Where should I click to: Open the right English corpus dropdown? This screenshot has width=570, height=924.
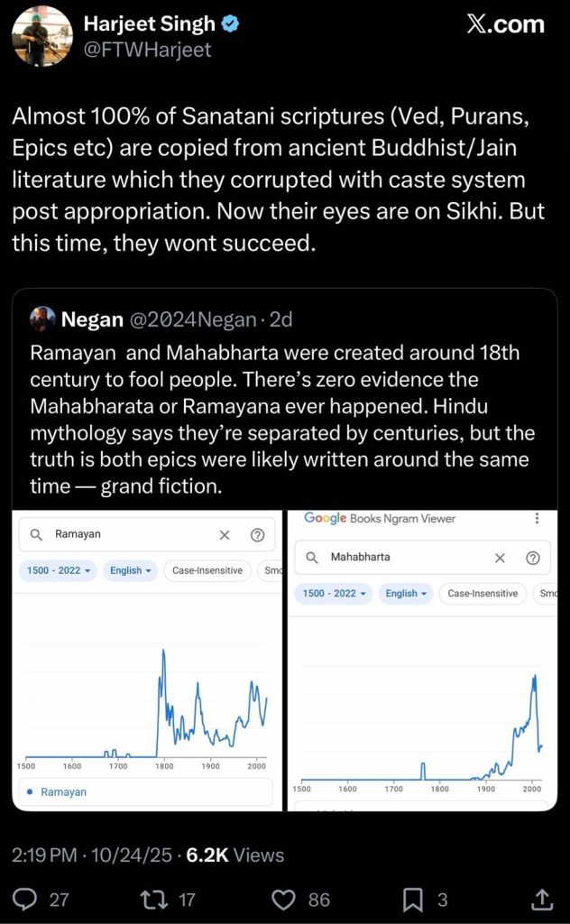[x=407, y=594]
